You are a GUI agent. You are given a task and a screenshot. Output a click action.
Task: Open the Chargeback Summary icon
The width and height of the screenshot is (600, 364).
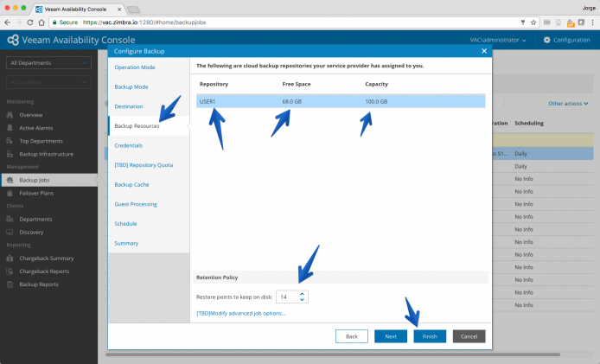click(x=10, y=258)
